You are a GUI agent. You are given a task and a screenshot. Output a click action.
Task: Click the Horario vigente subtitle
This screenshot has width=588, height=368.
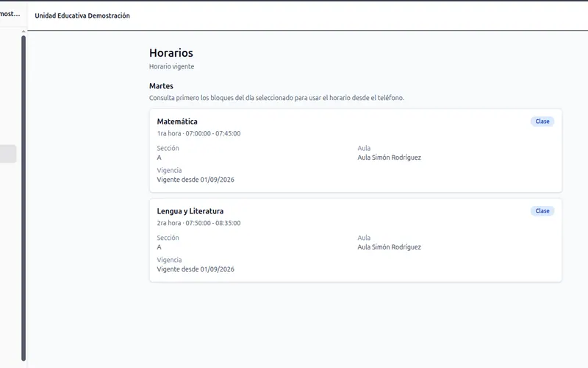[172, 66]
